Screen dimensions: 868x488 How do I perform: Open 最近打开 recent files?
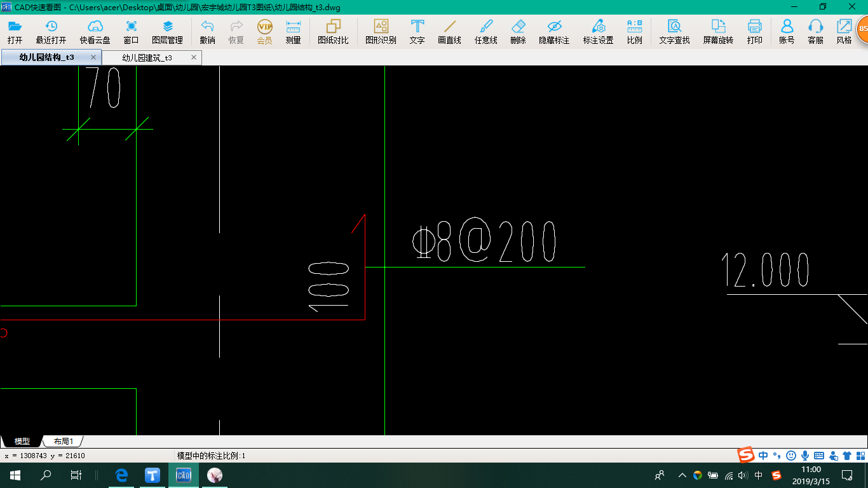point(51,32)
